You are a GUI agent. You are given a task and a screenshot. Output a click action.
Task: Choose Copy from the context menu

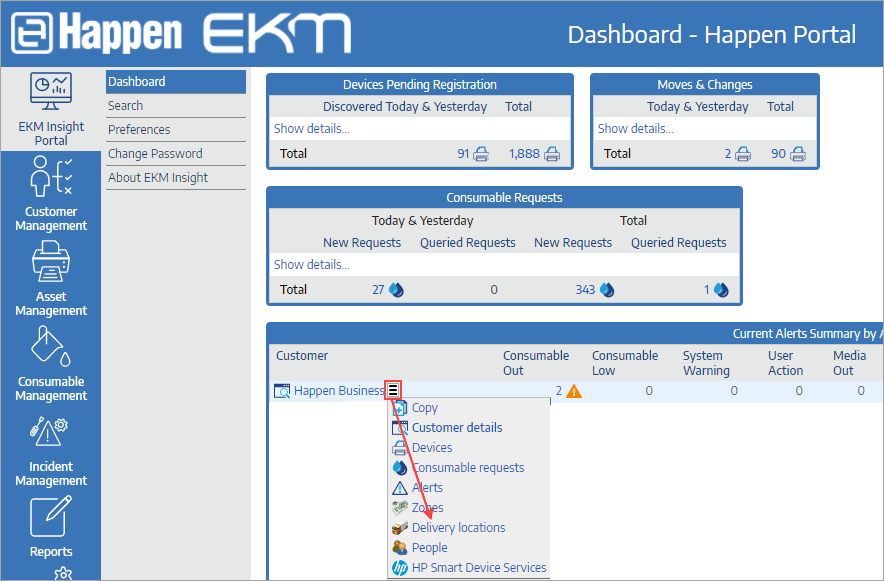pos(425,408)
